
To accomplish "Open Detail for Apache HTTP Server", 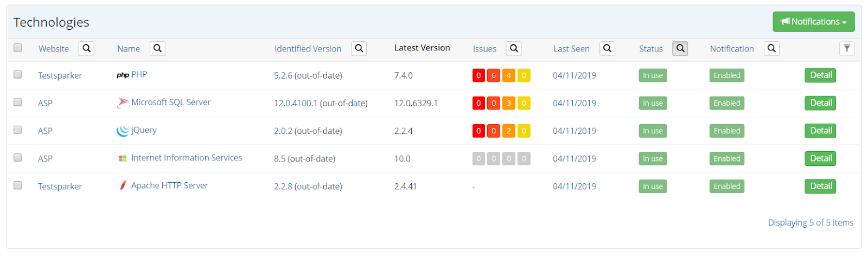I will point(820,186).
